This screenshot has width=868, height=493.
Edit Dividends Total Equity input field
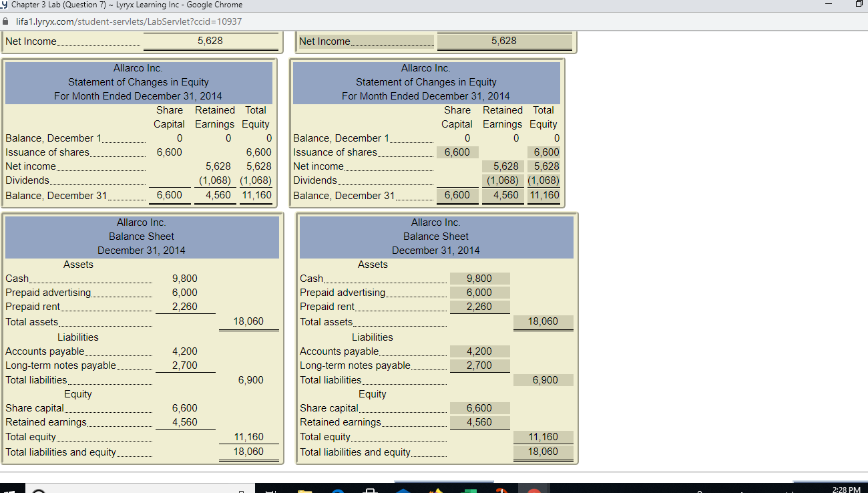[544, 180]
